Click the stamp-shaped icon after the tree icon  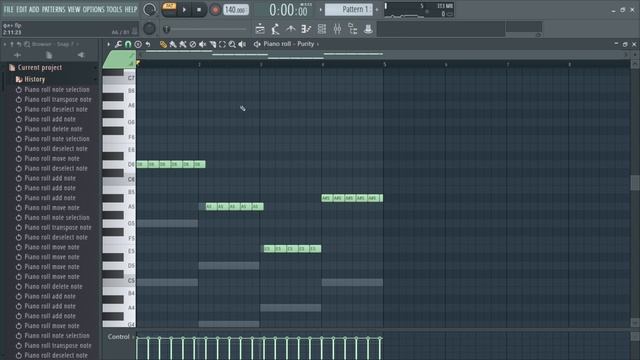[x=368, y=29]
